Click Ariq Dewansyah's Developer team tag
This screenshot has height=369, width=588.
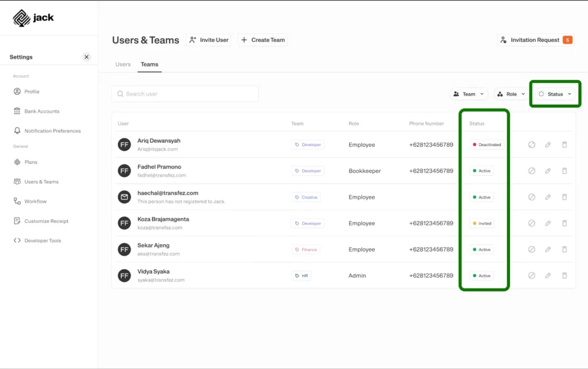[308, 144]
